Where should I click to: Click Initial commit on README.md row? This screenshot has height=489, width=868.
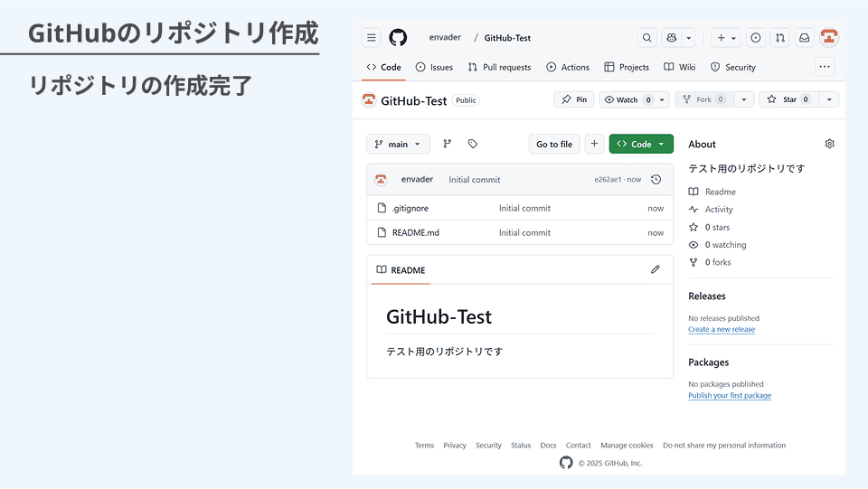(x=524, y=233)
